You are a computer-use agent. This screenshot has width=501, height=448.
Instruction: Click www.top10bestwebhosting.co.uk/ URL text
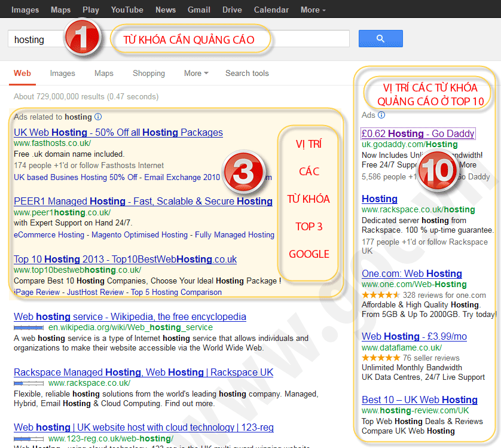[77, 270]
